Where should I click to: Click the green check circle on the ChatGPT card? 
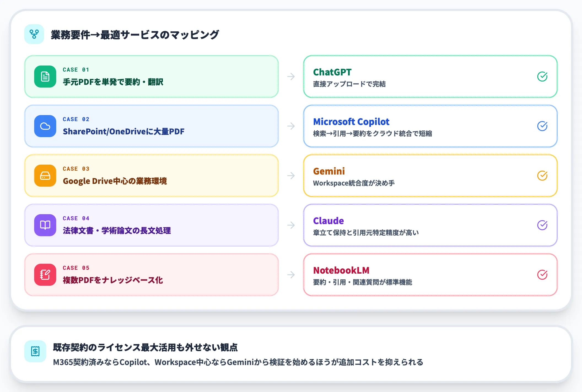tap(542, 77)
